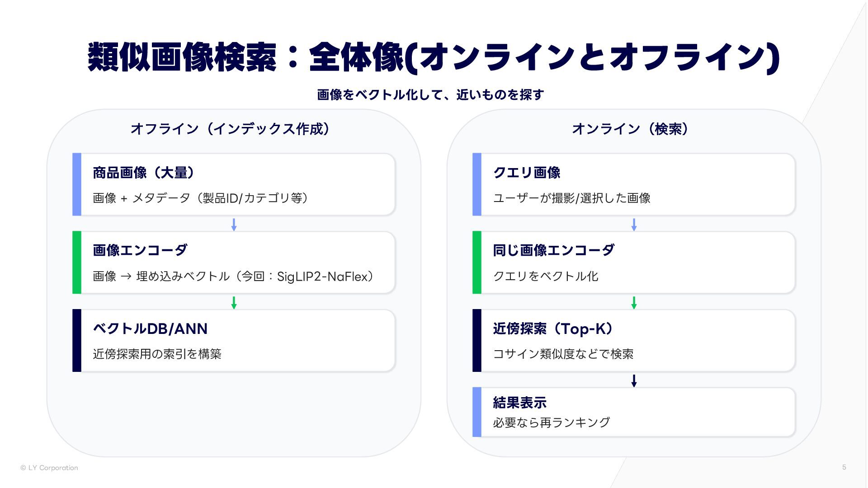Click green arrow above ベクトルDB/ANN card
Image resolution: width=868 pixels, height=488 pixels.
(234, 303)
